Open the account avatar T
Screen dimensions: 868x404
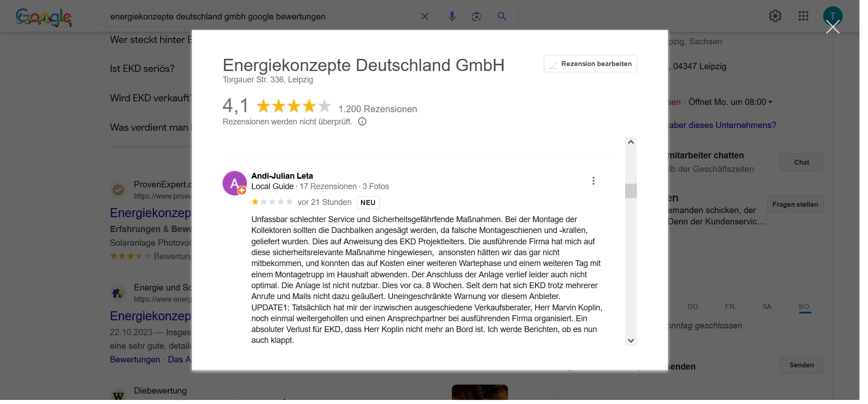pyautogui.click(x=832, y=16)
